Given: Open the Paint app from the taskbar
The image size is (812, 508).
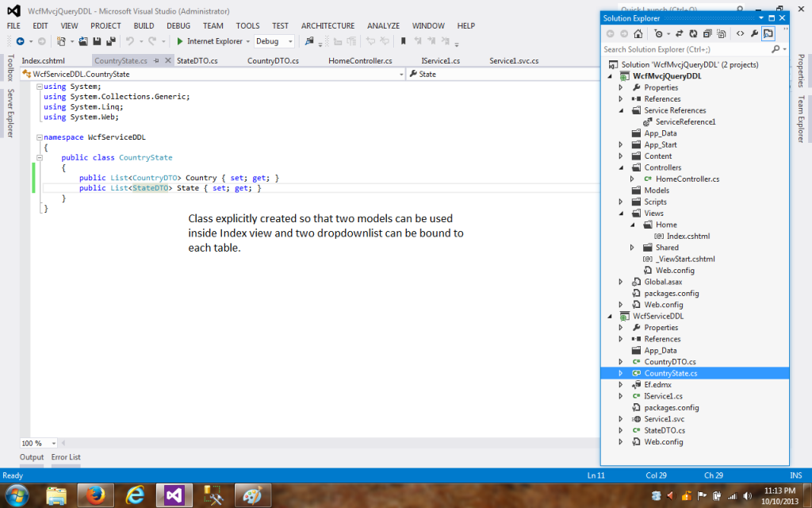Looking at the screenshot, I should 253,495.
